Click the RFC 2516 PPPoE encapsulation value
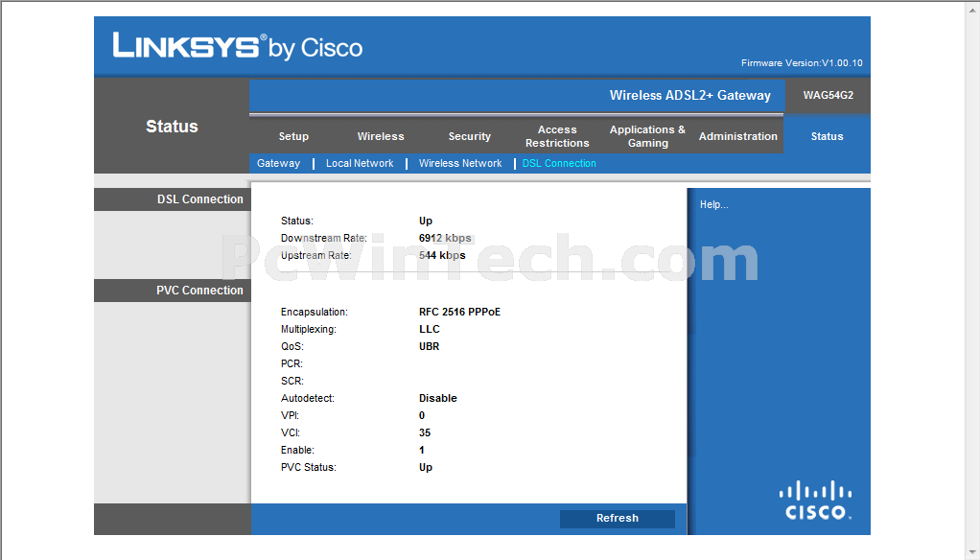Image resolution: width=980 pixels, height=560 pixels. (x=459, y=312)
